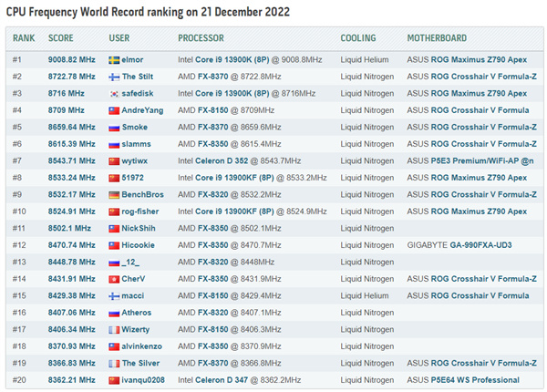The image size is (547, 392).
Task: Click the 8659.64 MHz score
Action: click(x=71, y=127)
